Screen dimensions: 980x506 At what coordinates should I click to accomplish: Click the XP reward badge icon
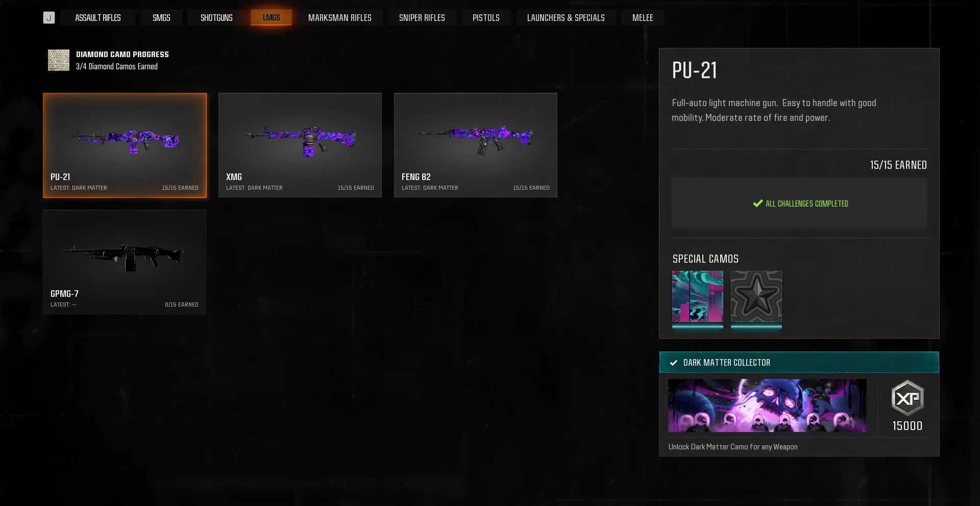(x=907, y=398)
